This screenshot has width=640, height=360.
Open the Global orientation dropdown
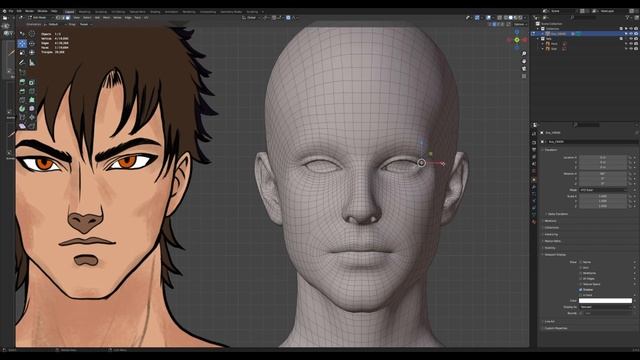coord(251,18)
